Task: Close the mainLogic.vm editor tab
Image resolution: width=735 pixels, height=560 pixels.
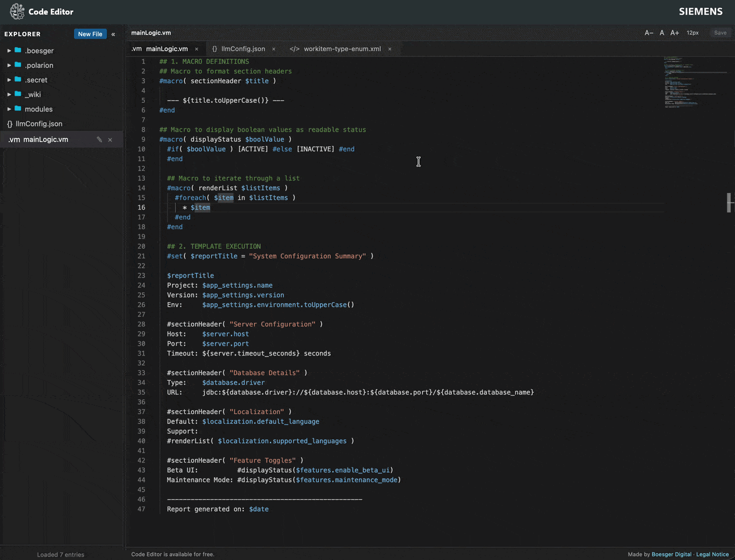Action: (196, 49)
